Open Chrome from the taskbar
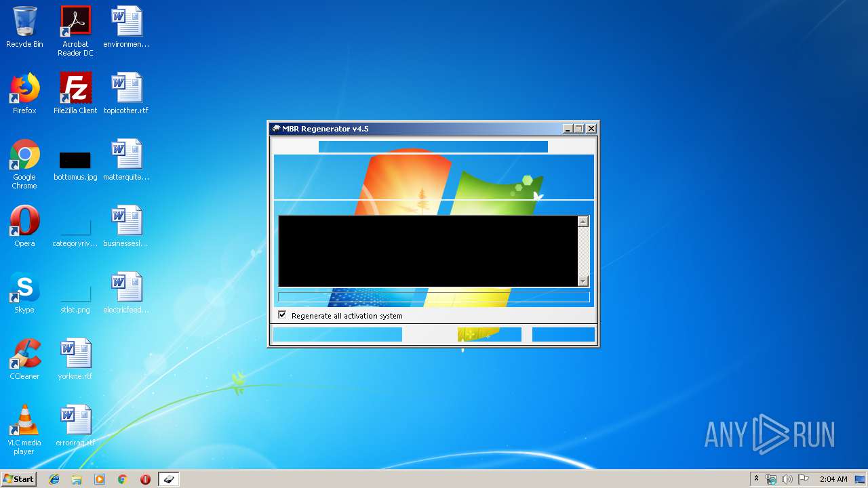Image resolution: width=868 pixels, height=488 pixels. pos(123,479)
